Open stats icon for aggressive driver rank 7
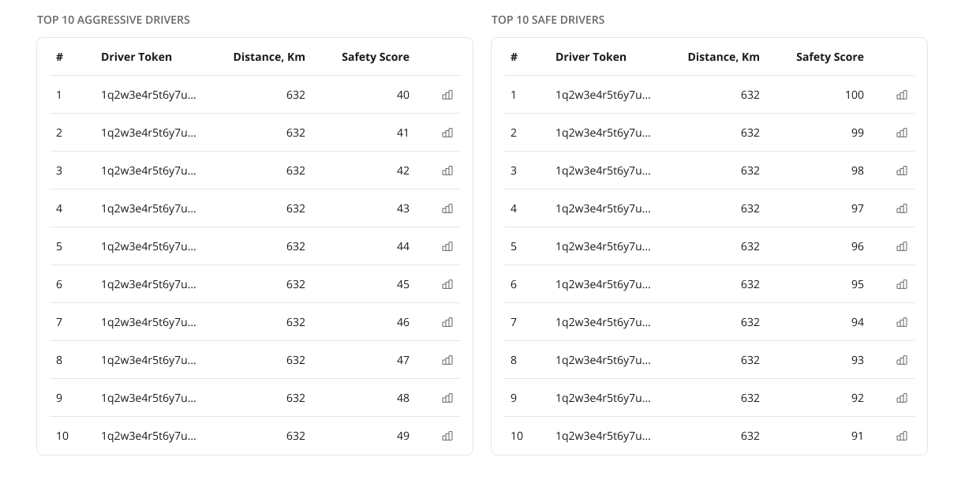 (447, 322)
